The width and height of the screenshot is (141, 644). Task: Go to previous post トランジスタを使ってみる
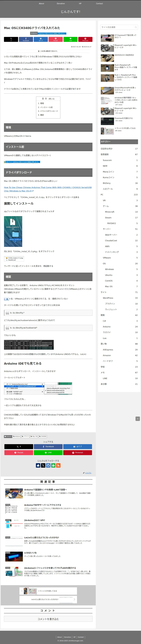(x=48, y=591)
